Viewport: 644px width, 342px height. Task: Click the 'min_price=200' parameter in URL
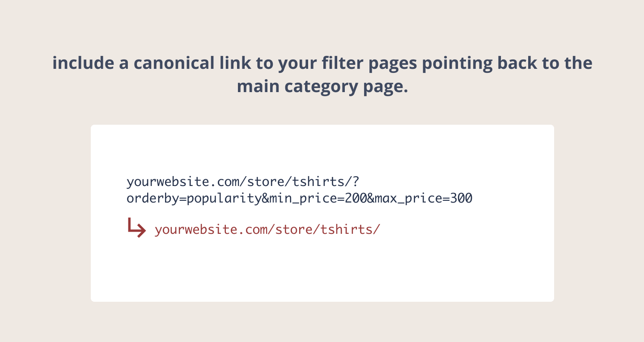click(318, 198)
